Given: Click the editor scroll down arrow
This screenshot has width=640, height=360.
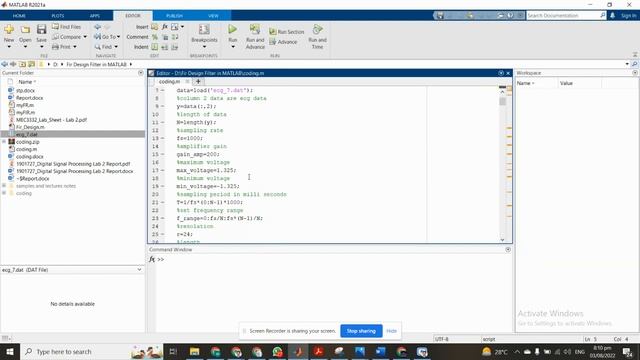Looking at the screenshot, I should [x=502, y=240].
